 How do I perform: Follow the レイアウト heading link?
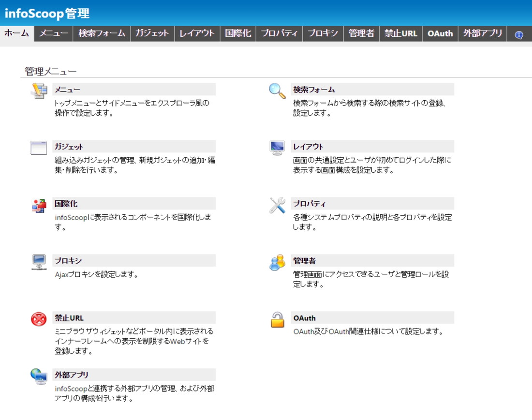pyautogui.click(x=308, y=147)
